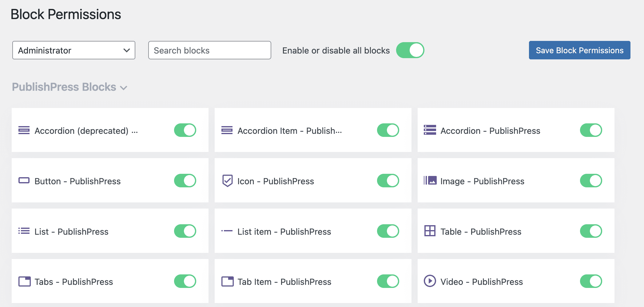Click the Video - PublishPress play icon
The width and height of the screenshot is (644, 307).
tap(430, 281)
